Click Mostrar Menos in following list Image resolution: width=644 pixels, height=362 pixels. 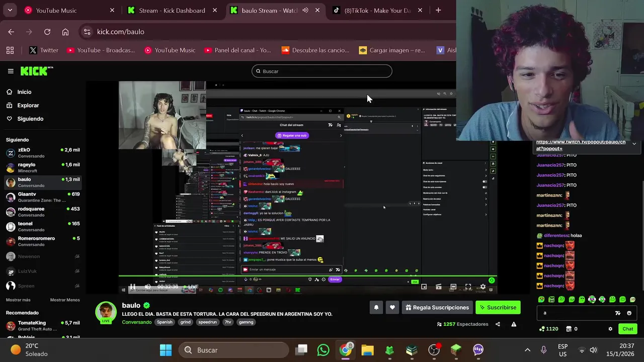tap(65, 300)
